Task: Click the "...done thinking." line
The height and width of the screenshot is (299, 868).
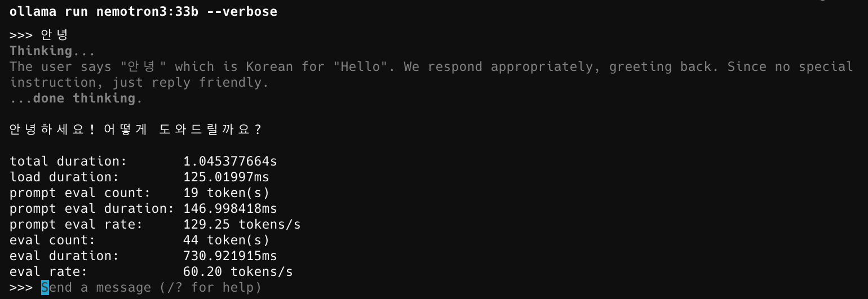Action: click(77, 98)
